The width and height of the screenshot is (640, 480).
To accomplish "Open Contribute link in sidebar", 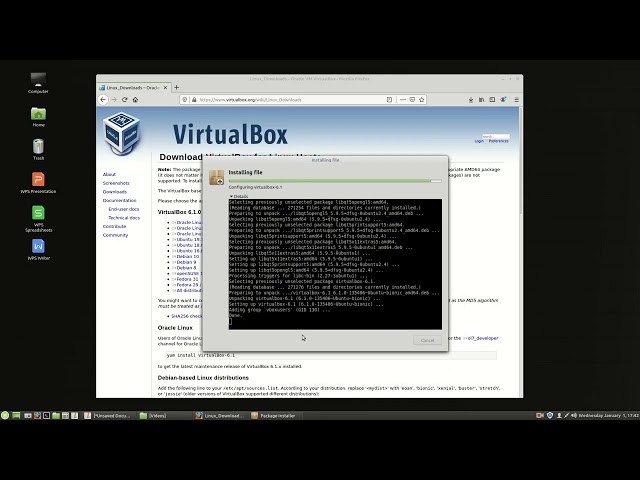I will [x=114, y=226].
